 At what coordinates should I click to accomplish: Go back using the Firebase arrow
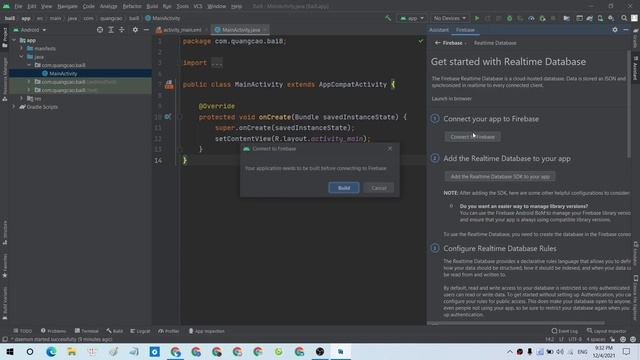coord(438,43)
